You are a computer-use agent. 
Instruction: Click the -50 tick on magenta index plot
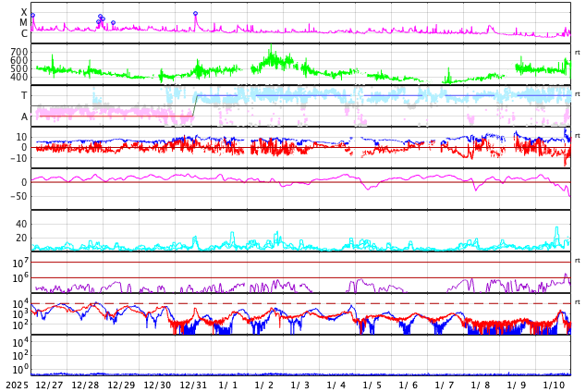18,196
